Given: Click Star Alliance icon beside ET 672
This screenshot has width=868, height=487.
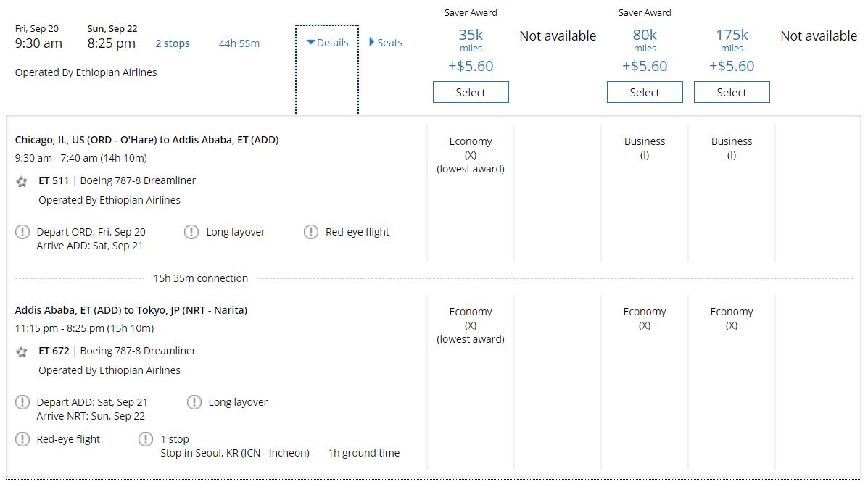Looking at the screenshot, I should coord(22,351).
